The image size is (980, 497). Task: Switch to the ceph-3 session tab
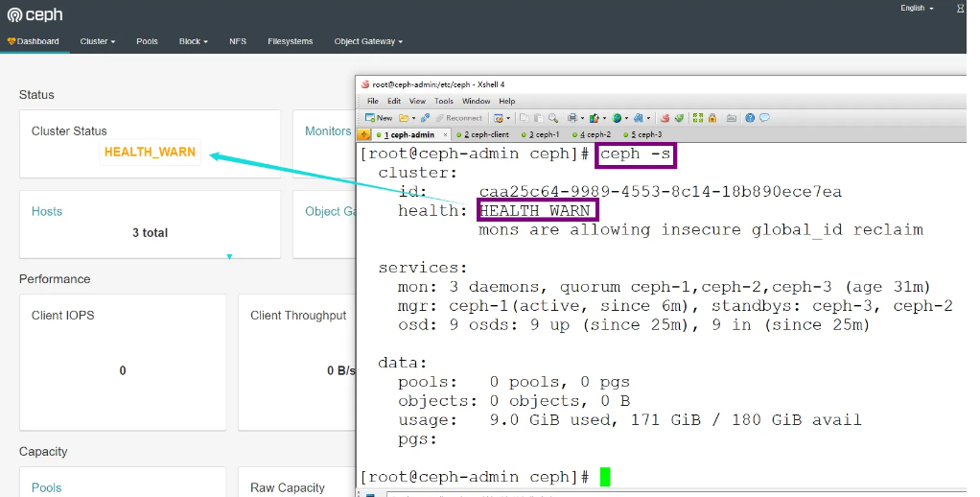tap(643, 135)
